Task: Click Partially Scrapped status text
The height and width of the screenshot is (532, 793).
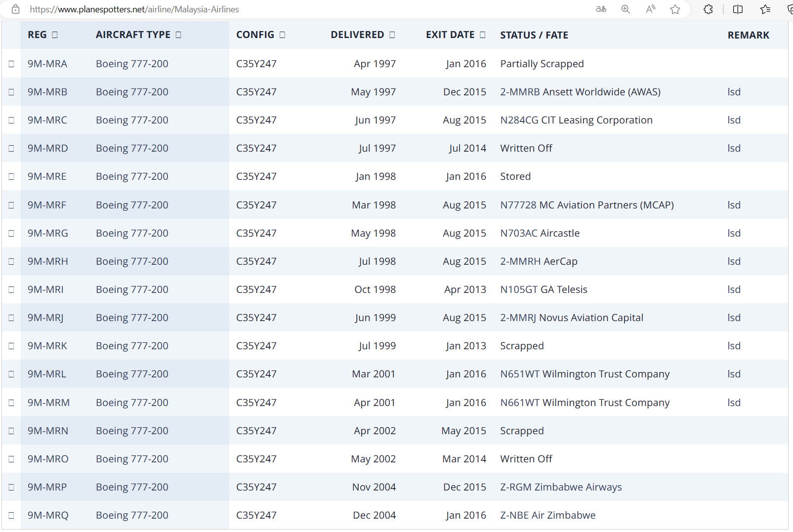Action: pos(542,64)
